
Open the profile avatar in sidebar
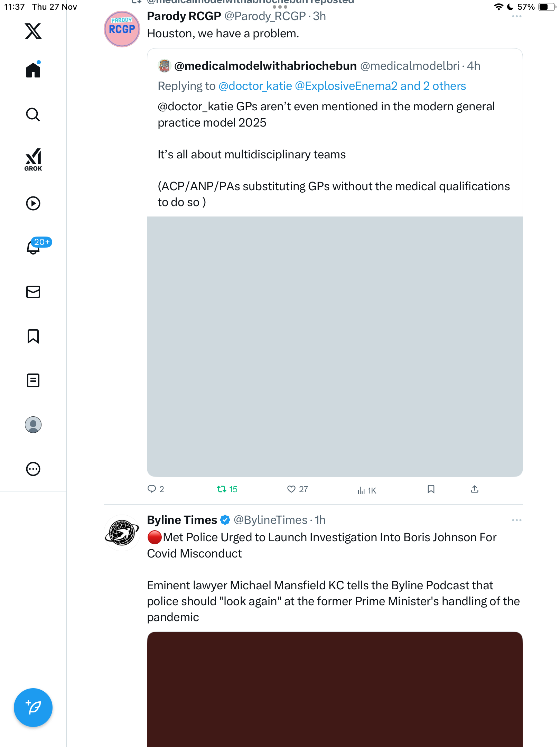coord(33,425)
